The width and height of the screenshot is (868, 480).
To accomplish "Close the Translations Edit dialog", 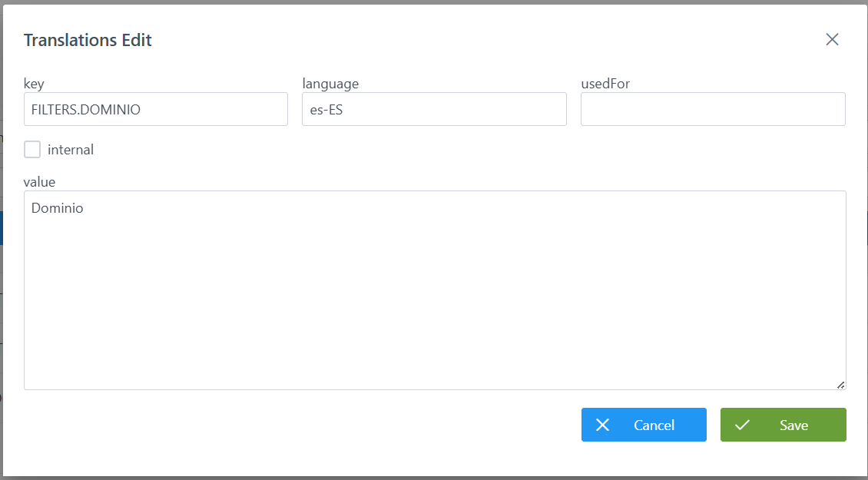I will point(832,40).
